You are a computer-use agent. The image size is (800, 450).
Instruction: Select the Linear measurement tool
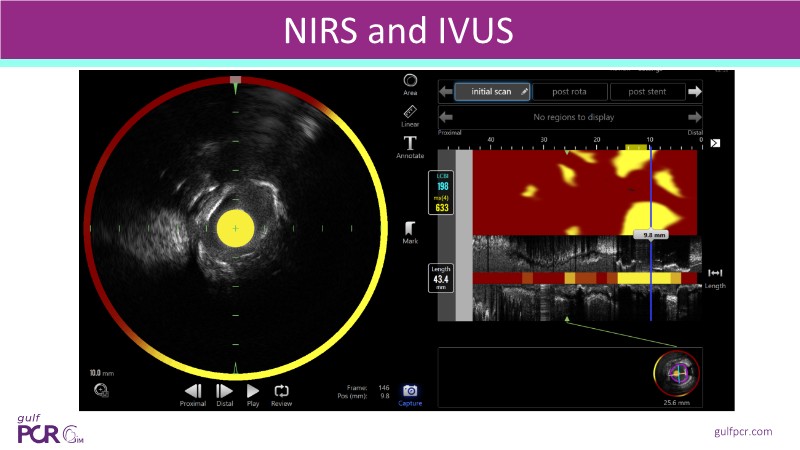[410, 114]
